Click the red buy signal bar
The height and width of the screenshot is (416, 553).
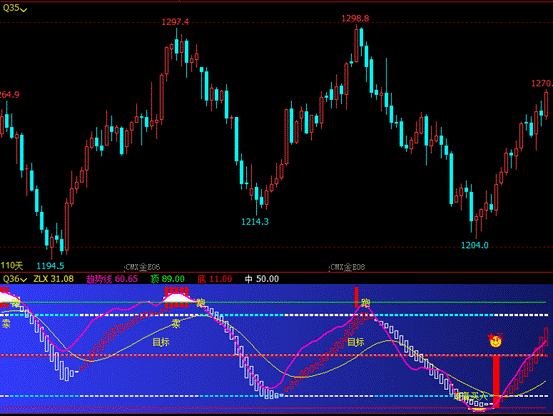pos(496,382)
